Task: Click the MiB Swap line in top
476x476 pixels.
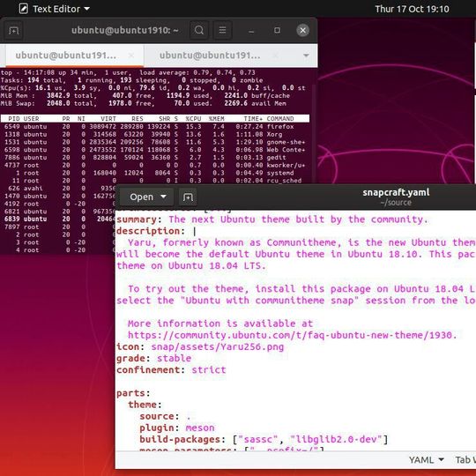Action: coord(144,103)
